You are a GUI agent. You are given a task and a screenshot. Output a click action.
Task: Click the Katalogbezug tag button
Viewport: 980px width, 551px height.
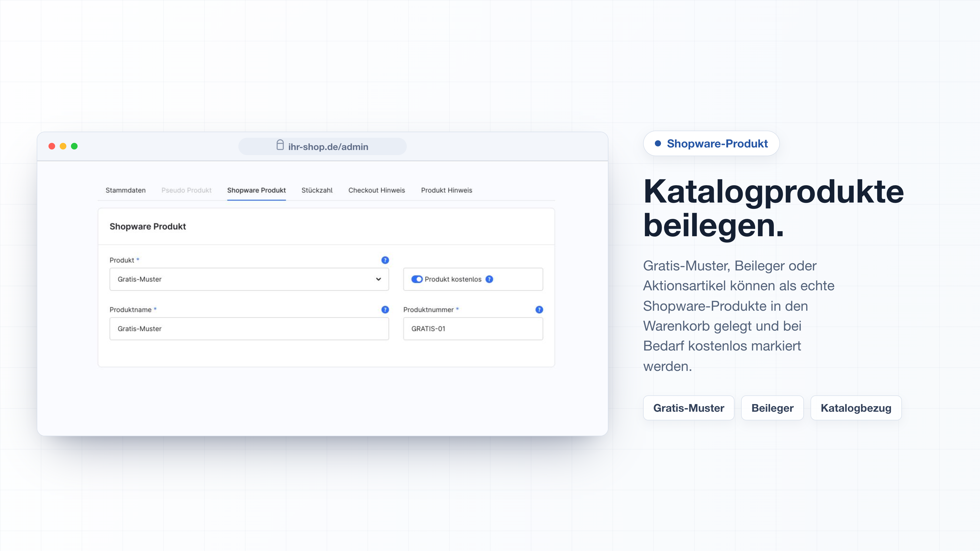pos(856,408)
